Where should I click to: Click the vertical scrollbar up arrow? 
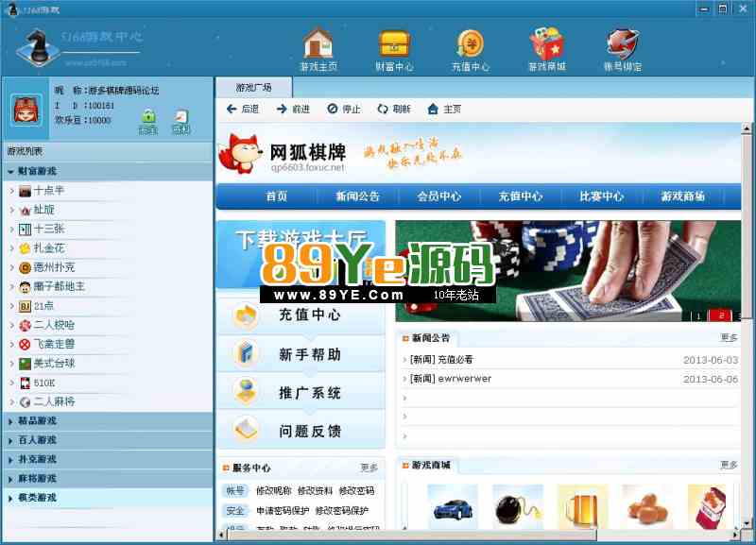point(746,128)
